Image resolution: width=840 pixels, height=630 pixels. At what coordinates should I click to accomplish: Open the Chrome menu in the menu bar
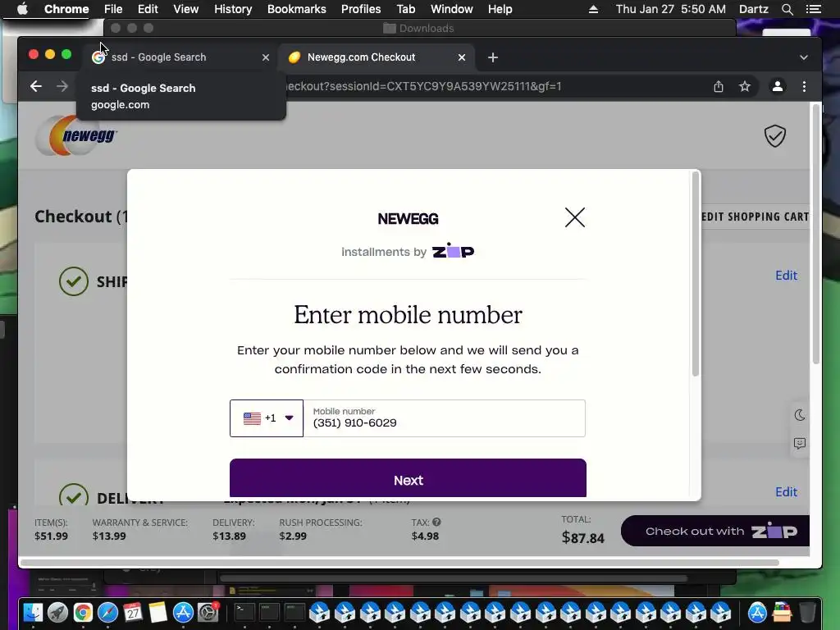tap(66, 9)
